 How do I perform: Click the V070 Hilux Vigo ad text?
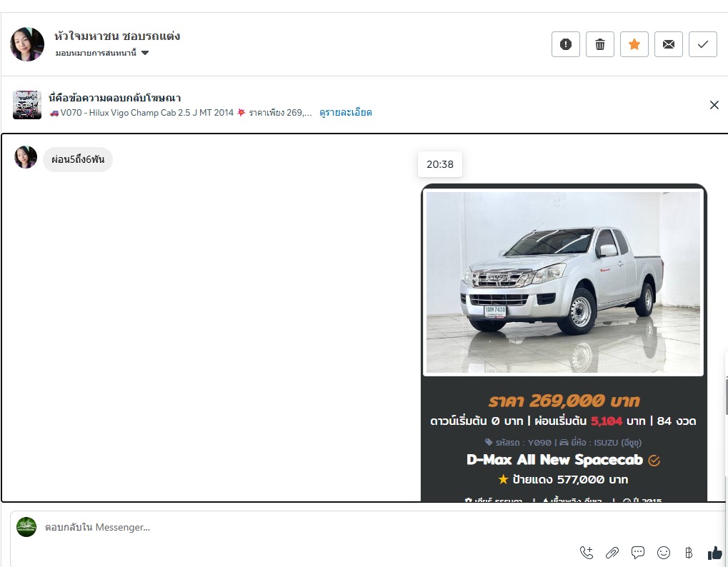(x=181, y=112)
